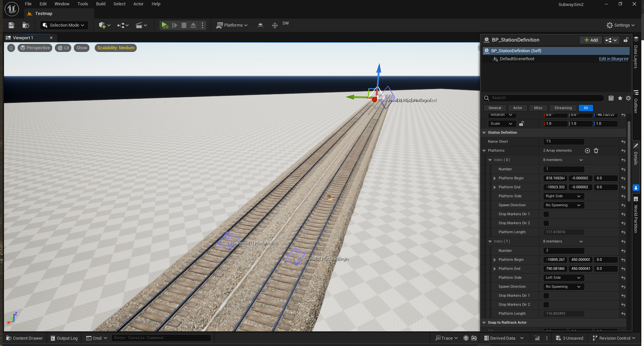Open the Content Browser icon in the toolbar

(x=26, y=25)
